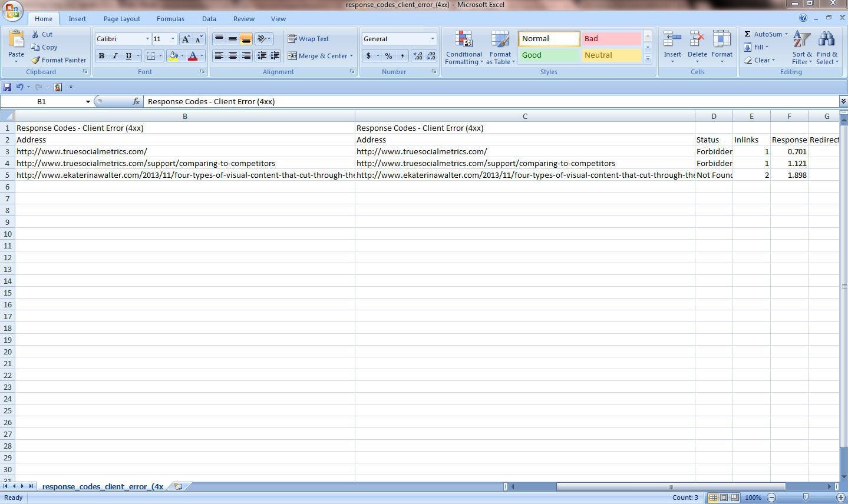
Task: Insert a new worksheet tab
Action: [178, 486]
